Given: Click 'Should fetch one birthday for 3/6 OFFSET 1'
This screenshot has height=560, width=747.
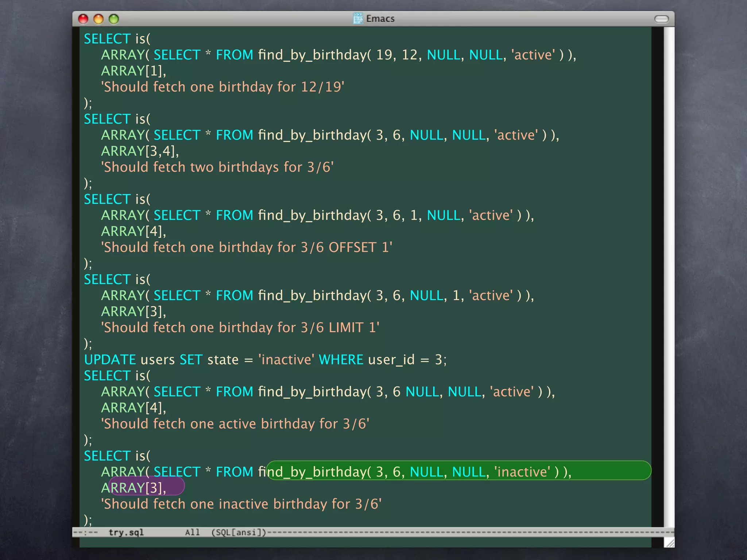Looking at the screenshot, I should point(247,247).
